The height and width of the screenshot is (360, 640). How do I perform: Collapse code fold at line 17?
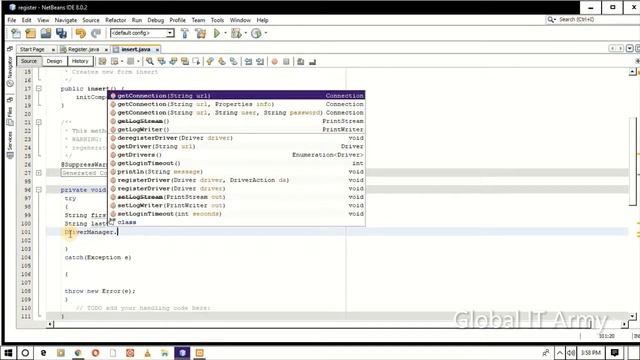coord(39,89)
